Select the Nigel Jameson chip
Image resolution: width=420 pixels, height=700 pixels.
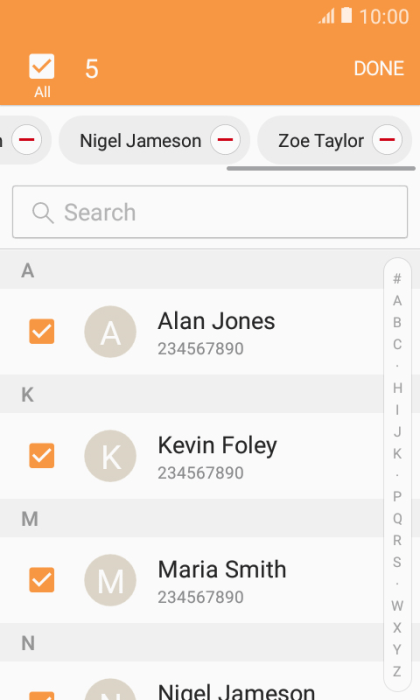pos(140,141)
